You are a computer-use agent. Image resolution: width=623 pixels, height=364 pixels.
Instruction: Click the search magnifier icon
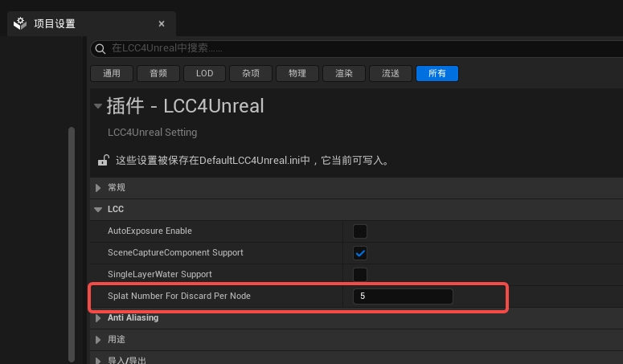click(100, 49)
